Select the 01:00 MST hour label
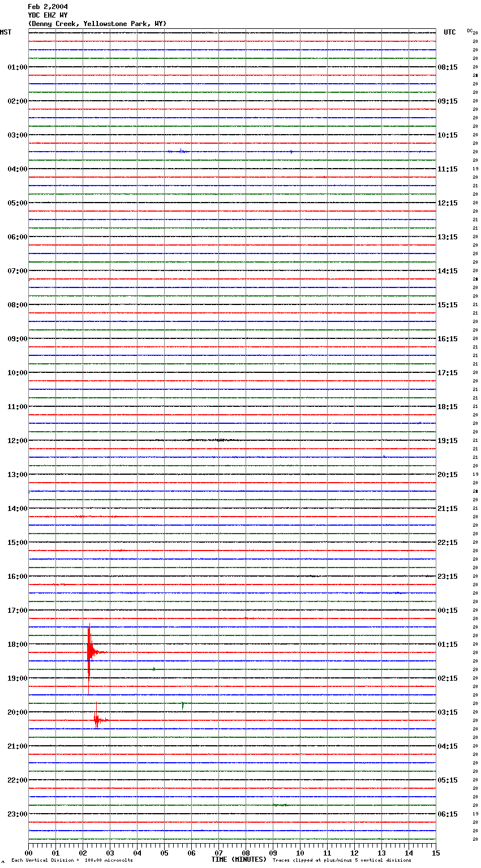The height and width of the screenshot is (868, 481). coord(17,67)
